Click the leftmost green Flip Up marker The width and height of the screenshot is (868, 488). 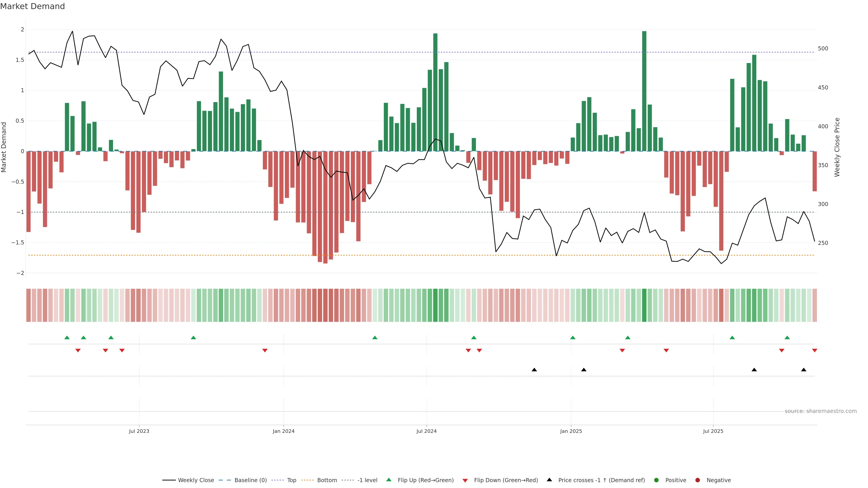click(67, 338)
